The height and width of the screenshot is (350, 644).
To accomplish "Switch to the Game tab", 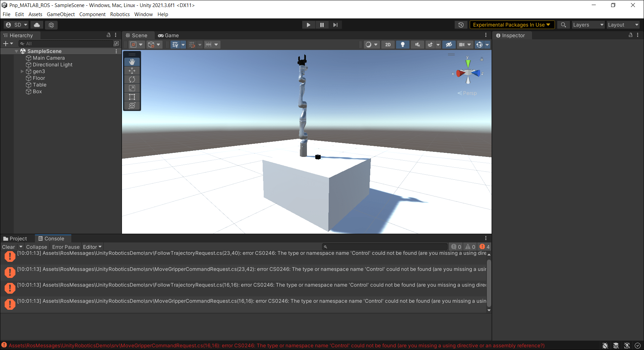I will 169,36.
